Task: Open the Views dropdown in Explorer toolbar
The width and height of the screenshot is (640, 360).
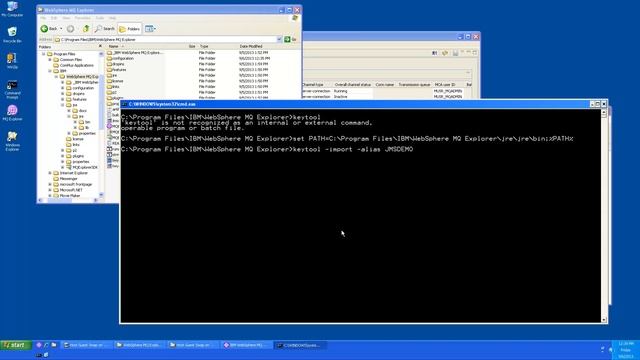Action: point(150,29)
